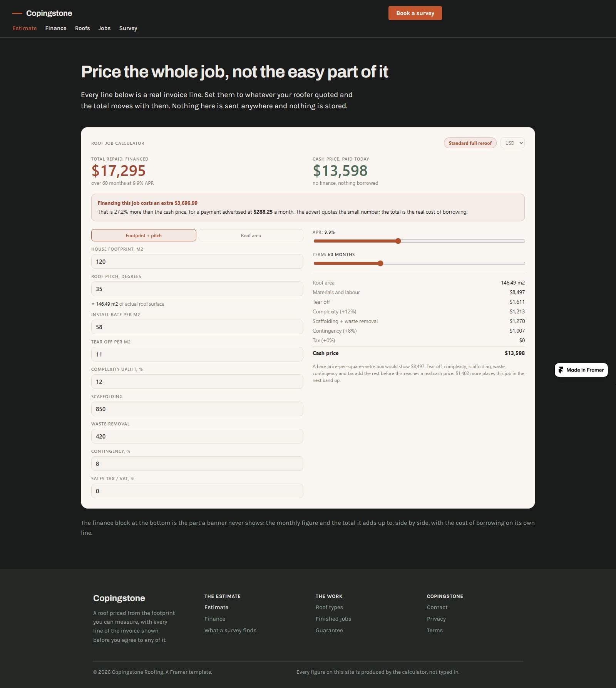Open What a survey finds link
Screen dimensions: 616x688
pos(230,630)
